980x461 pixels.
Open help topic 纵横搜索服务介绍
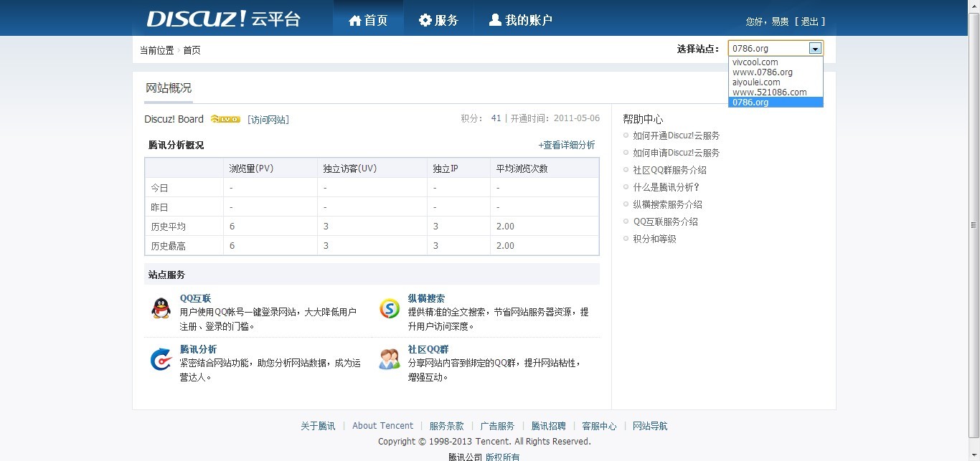tap(667, 204)
